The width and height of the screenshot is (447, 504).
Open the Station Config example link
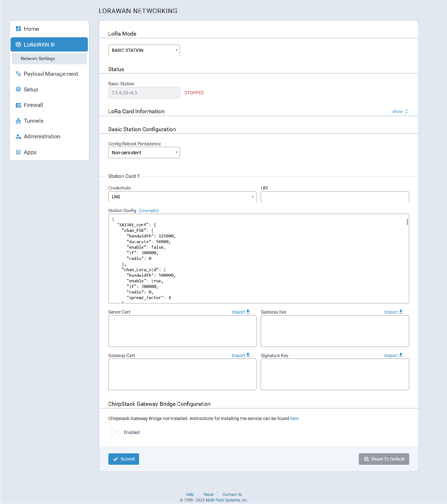pyautogui.click(x=148, y=211)
